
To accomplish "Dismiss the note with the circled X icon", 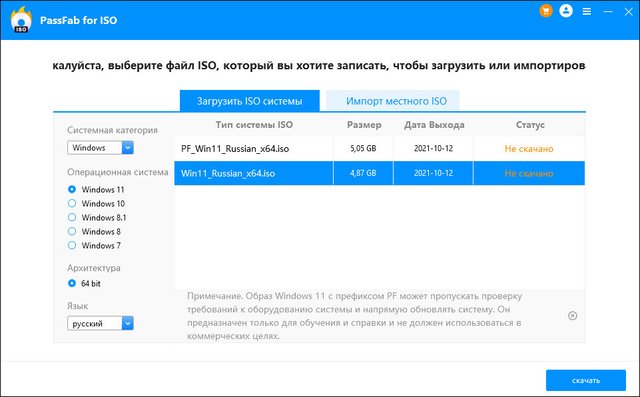I will (573, 315).
